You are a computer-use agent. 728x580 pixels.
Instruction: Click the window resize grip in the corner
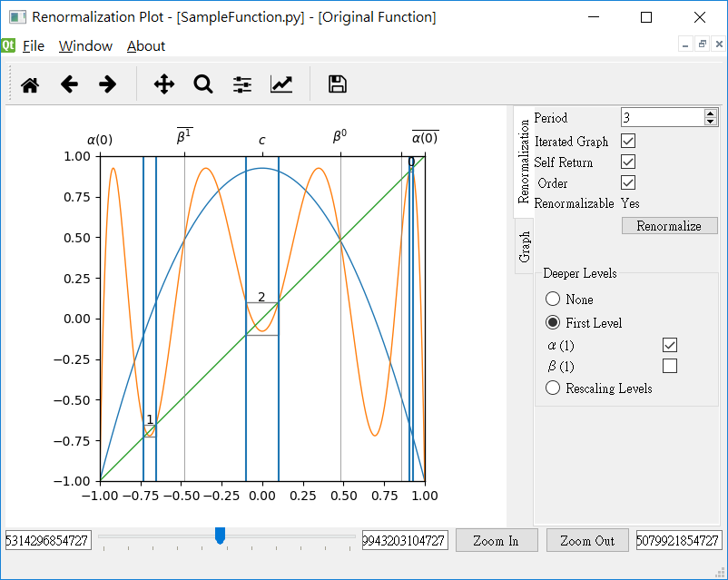(x=721, y=573)
